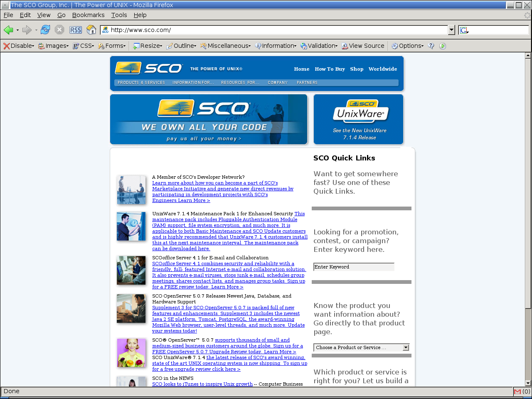Open the Web Developer help question icon
The image size is (532, 399).
(x=431, y=46)
